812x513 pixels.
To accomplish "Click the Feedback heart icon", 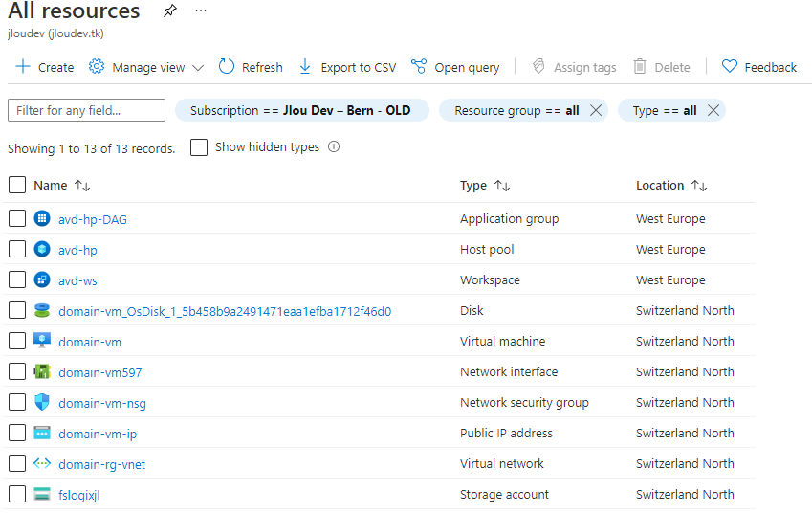I will (729, 66).
